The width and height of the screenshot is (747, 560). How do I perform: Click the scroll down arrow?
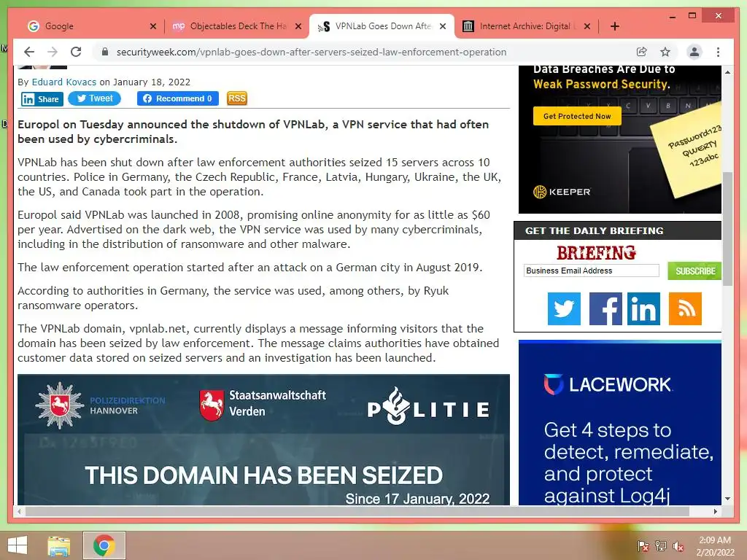727,499
